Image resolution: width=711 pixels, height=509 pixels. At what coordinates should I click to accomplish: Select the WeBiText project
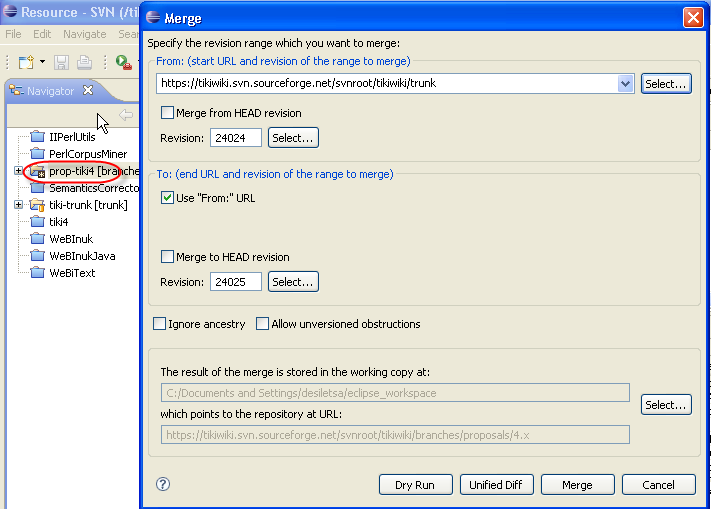pyautogui.click(x=72, y=273)
